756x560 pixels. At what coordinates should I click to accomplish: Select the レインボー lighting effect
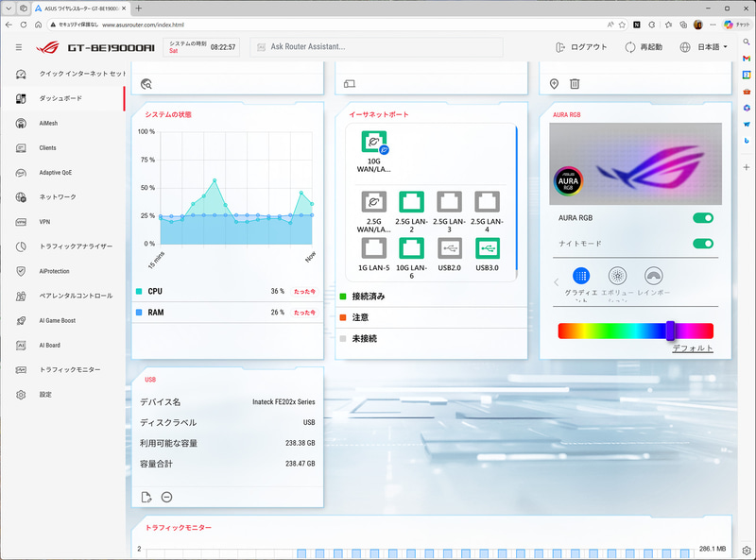pyautogui.click(x=654, y=276)
